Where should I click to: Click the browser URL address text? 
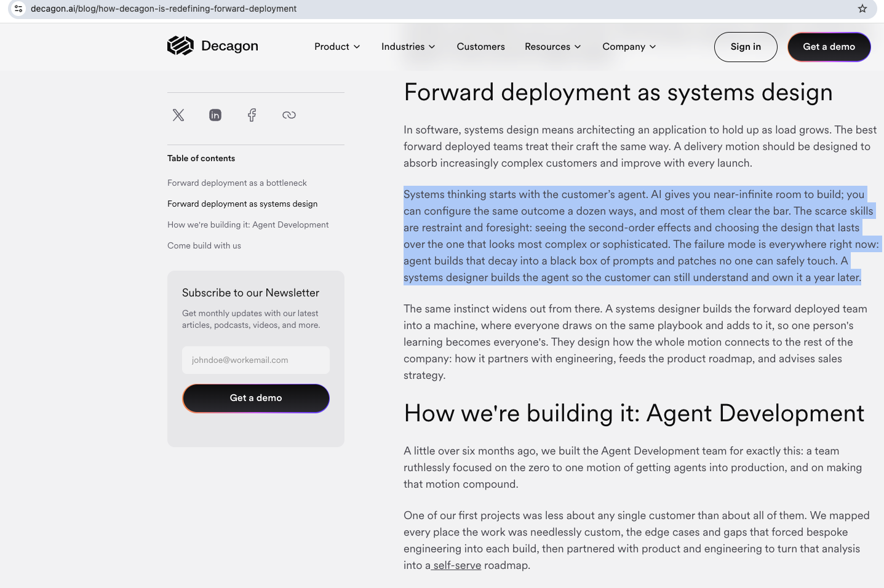[x=164, y=9]
